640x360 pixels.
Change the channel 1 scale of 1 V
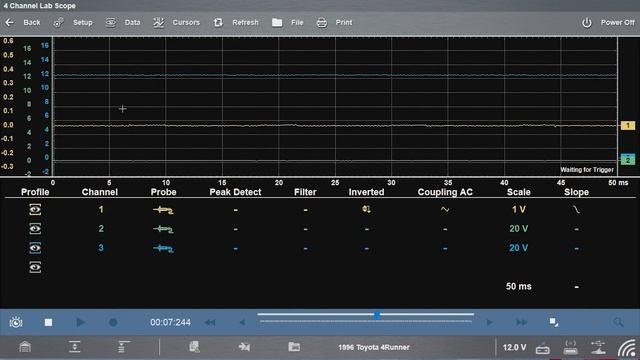[518, 209]
